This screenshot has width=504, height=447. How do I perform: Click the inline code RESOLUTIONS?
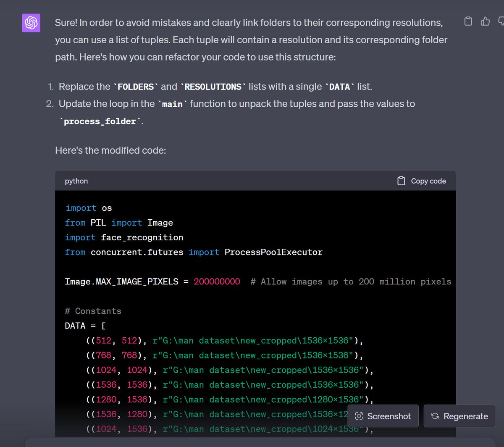coord(213,87)
